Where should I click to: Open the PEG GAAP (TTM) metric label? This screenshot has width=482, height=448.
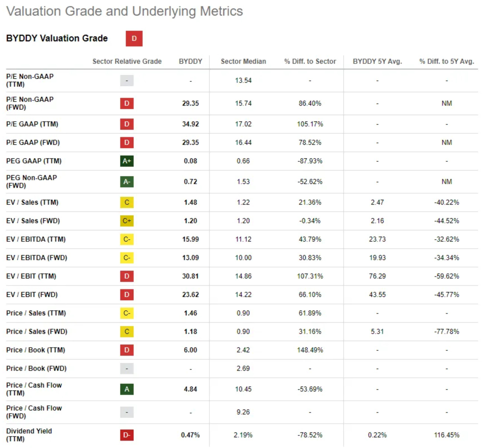click(x=34, y=161)
